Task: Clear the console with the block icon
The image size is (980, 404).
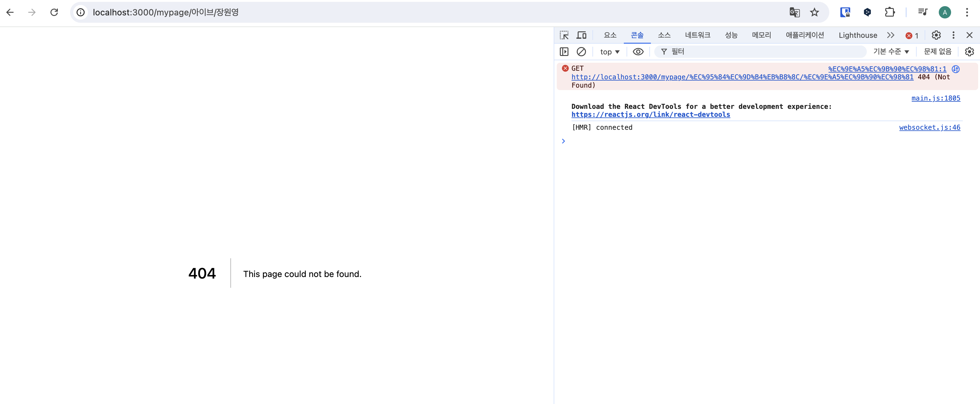Action: click(581, 52)
